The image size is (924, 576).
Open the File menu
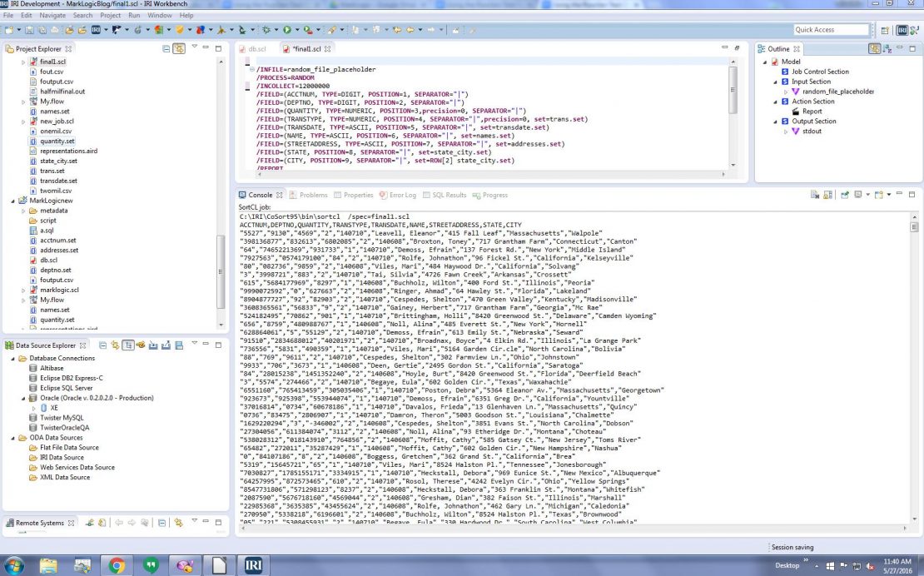click(8, 15)
